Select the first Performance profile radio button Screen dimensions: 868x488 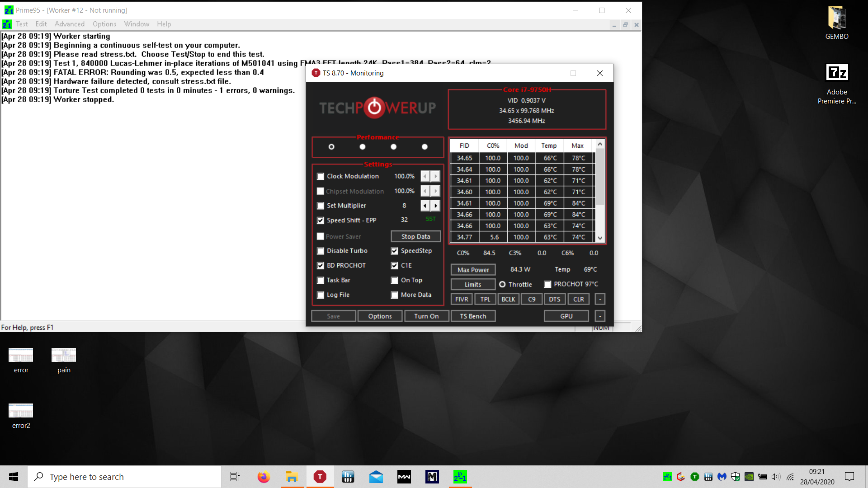(331, 147)
